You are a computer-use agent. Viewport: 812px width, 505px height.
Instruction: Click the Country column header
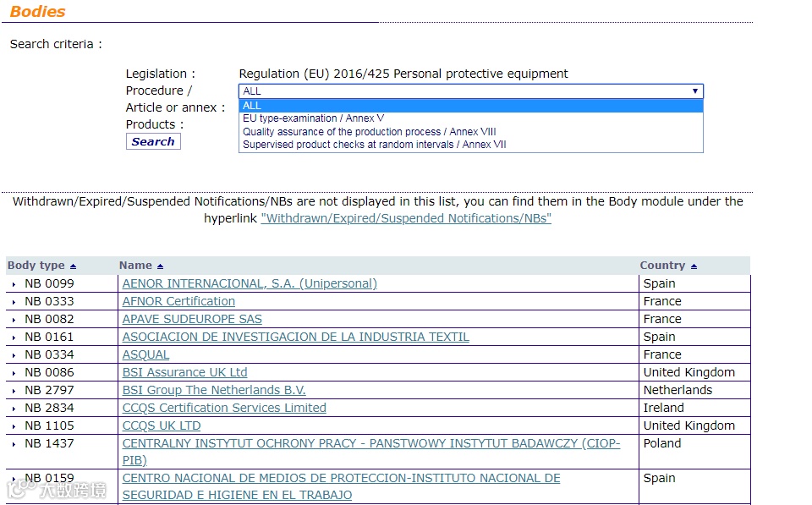tap(662, 266)
